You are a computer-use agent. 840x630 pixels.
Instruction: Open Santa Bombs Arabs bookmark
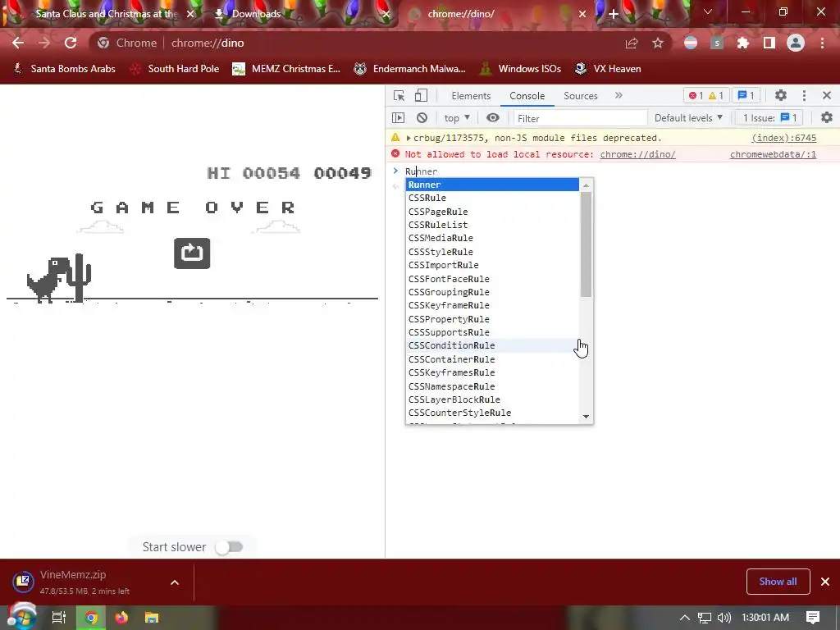click(64, 69)
